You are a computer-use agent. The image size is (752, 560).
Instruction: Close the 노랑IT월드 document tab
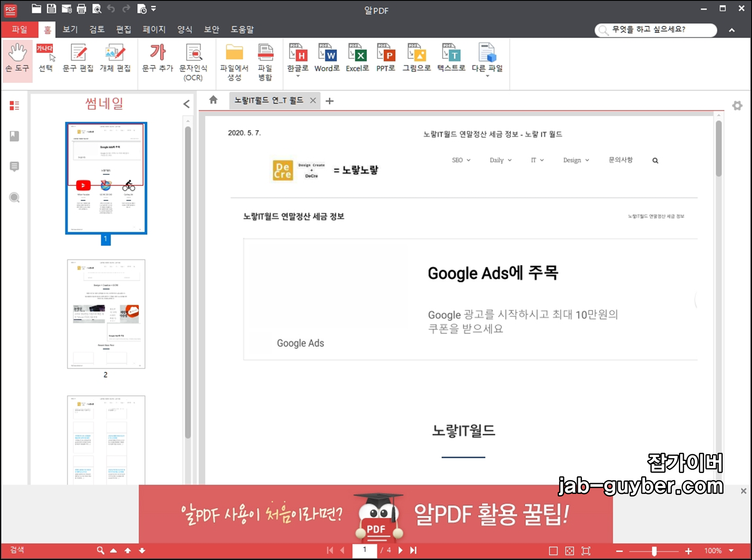tap(313, 100)
